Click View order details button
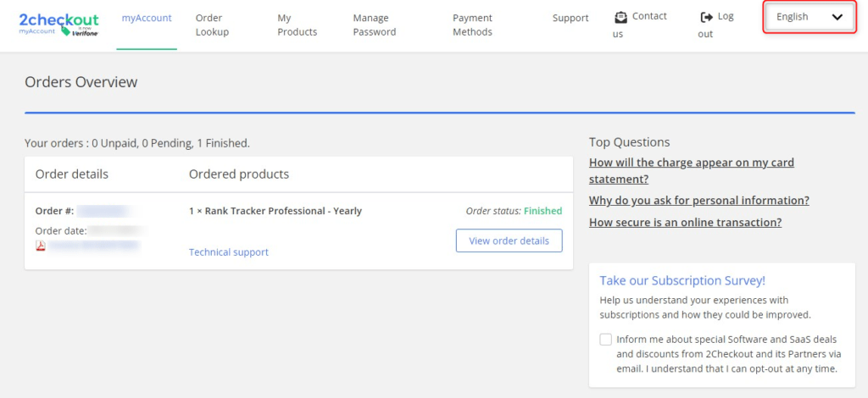Image resolution: width=868 pixels, height=398 pixels. [509, 240]
